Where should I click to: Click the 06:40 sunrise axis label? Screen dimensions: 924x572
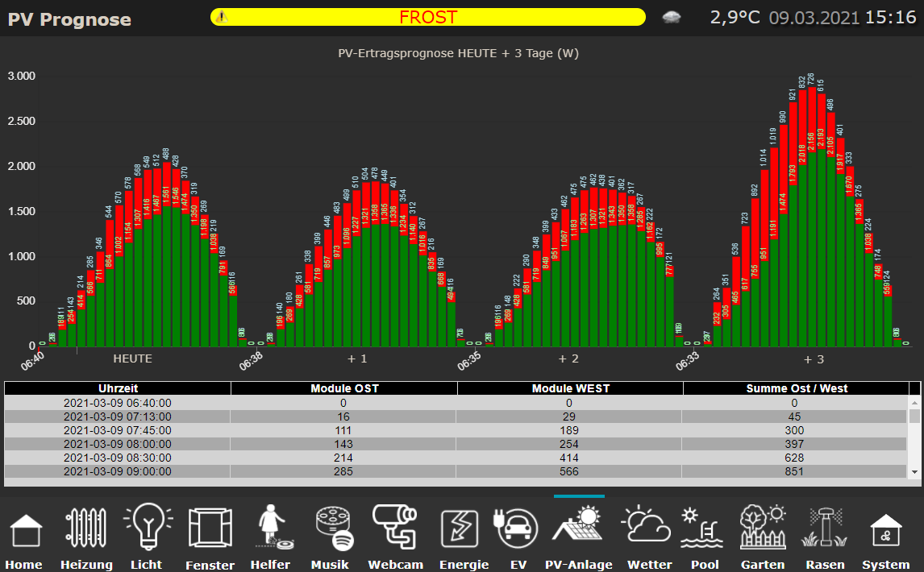pos(32,361)
